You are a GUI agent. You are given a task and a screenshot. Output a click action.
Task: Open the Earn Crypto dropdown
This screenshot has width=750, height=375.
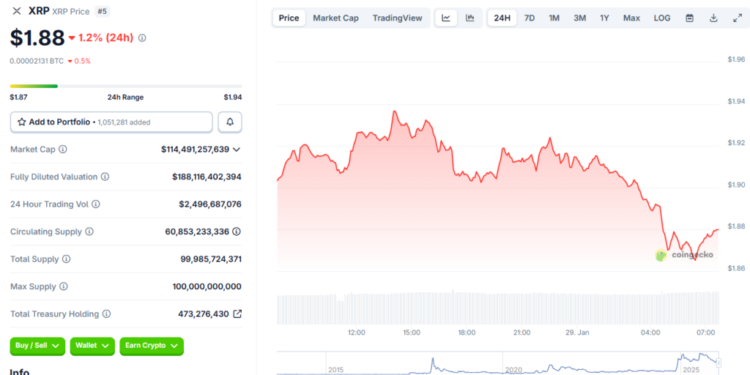pos(152,346)
